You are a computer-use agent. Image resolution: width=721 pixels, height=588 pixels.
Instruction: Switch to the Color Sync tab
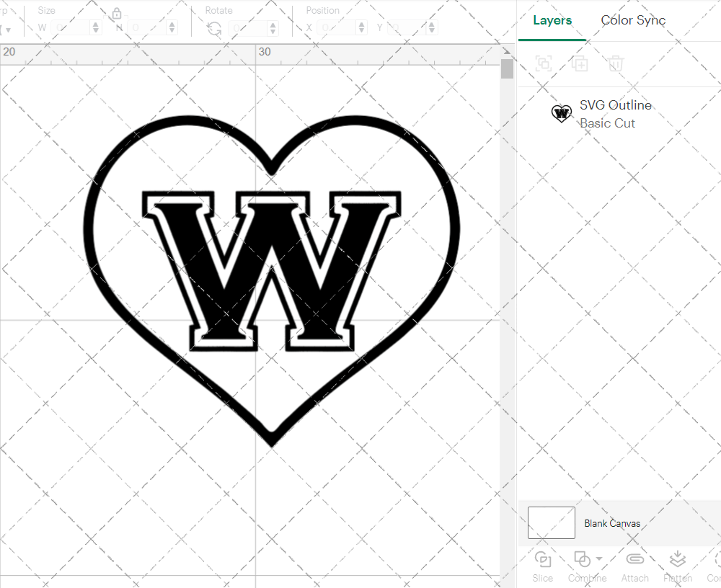coord(633,20)
